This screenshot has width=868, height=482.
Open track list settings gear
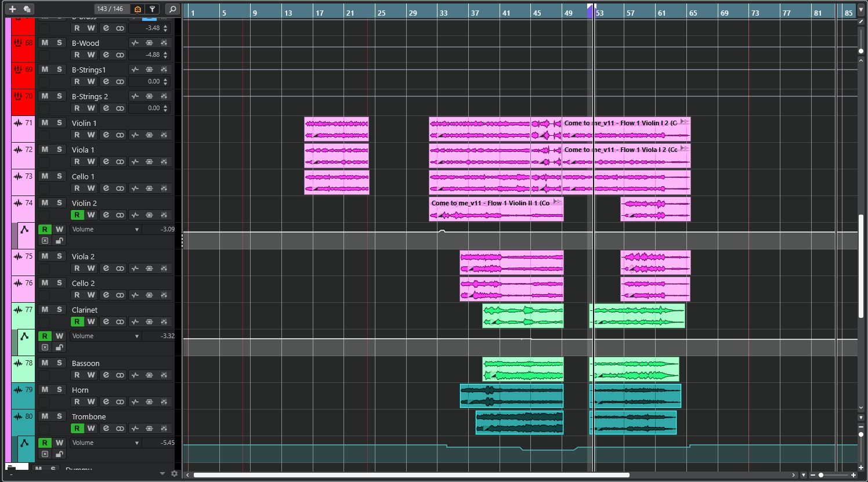tap(174, 474)
